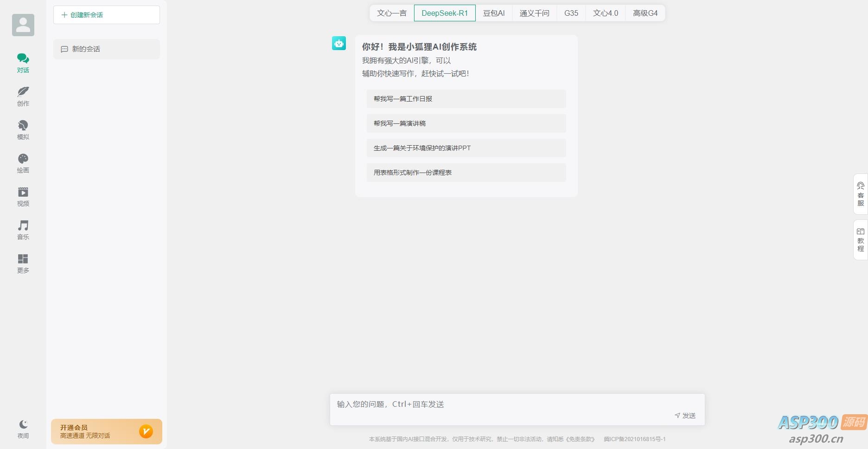Switch to the 文心一言 model tab
This screenshot has height=449, width=868.
click(x=391, y=13)
